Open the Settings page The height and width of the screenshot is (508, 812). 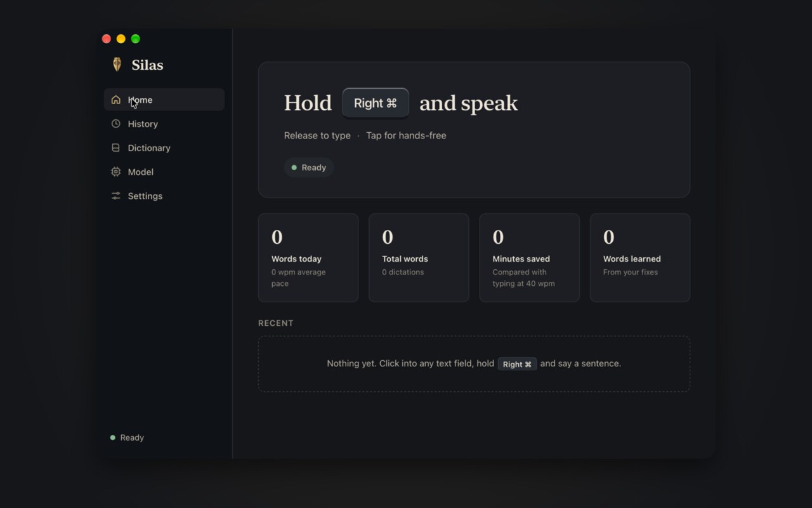tap(164, 196)
